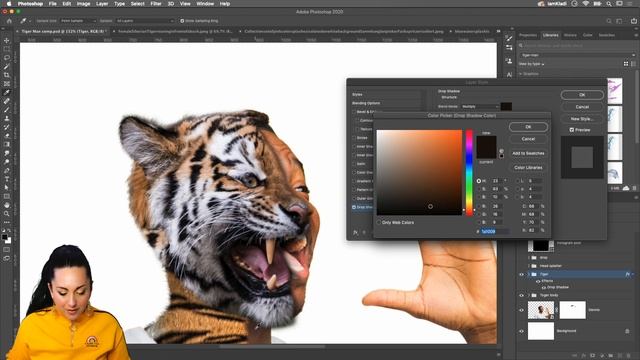The height and width of the screenshot is (360, 640).
Task: Open the Filter menu
Action: click(x=156, y=4)
